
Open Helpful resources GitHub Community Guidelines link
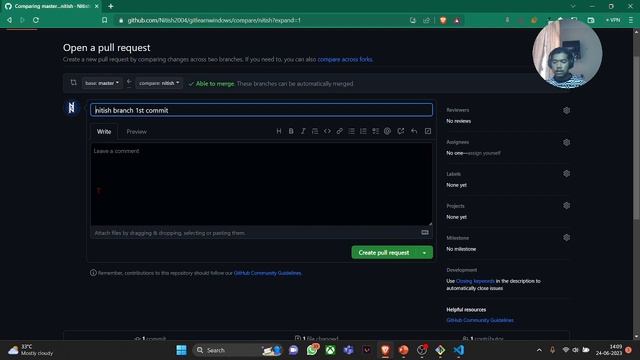(x=480, y=320)
